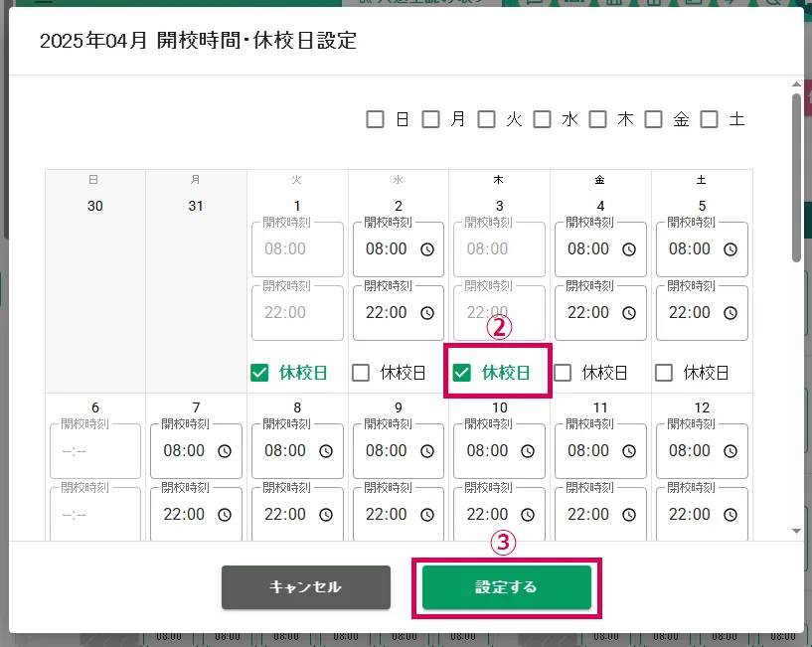Uncheck 休校日 checkbox for April 3
812x647 pixels.
462,373
